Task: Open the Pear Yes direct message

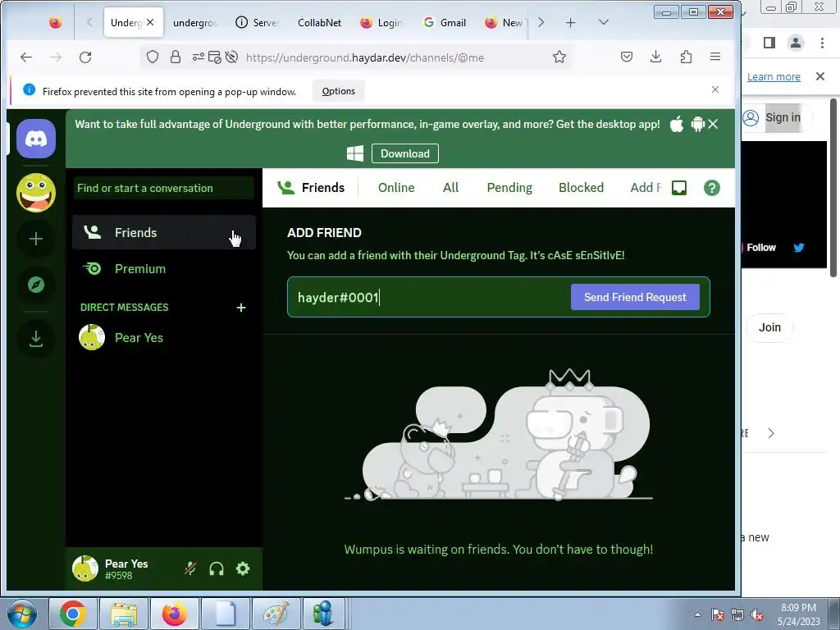Action: [164, 337]
